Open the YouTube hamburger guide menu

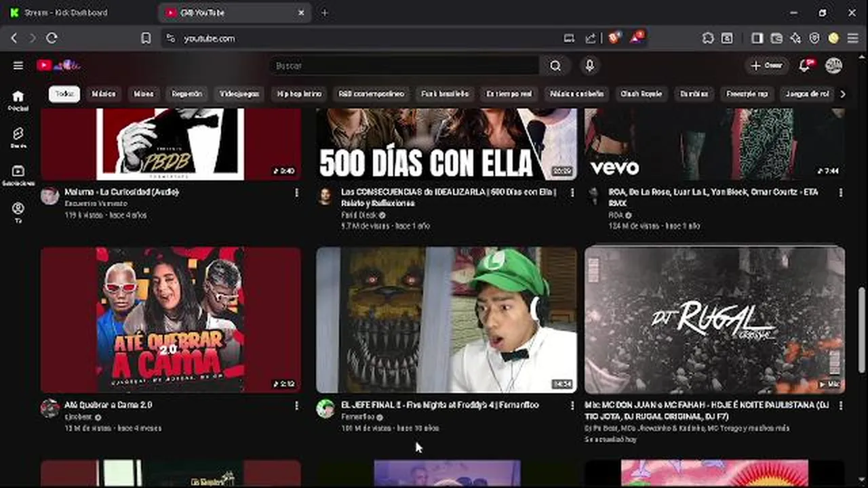coord(18,66)
